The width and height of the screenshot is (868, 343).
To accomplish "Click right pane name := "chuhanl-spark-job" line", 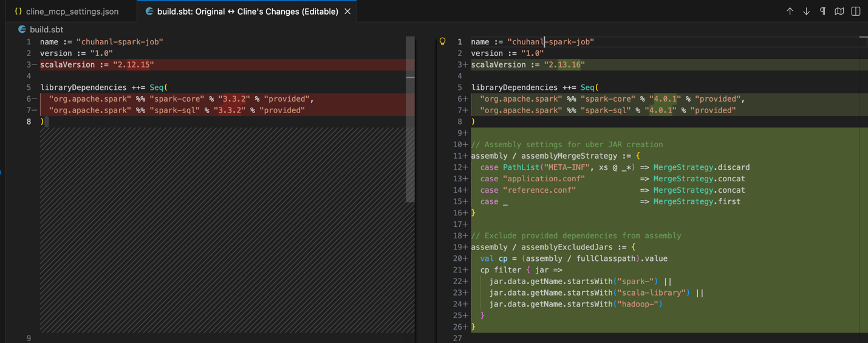I will coord(533,42).
